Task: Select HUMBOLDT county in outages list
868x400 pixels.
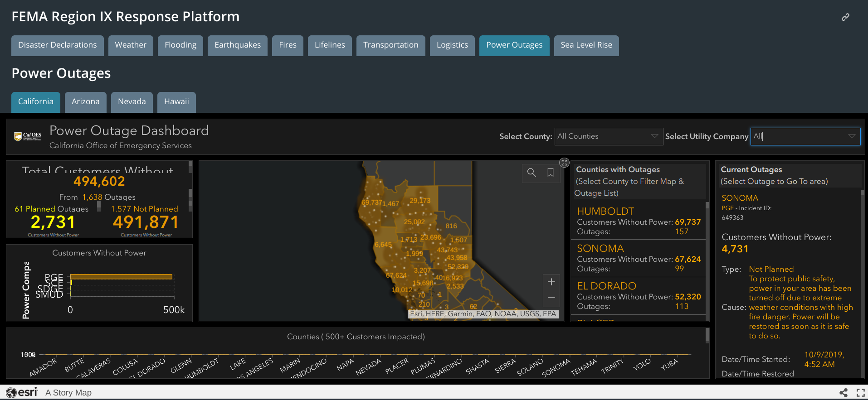Action: click(x=638, y=221)
